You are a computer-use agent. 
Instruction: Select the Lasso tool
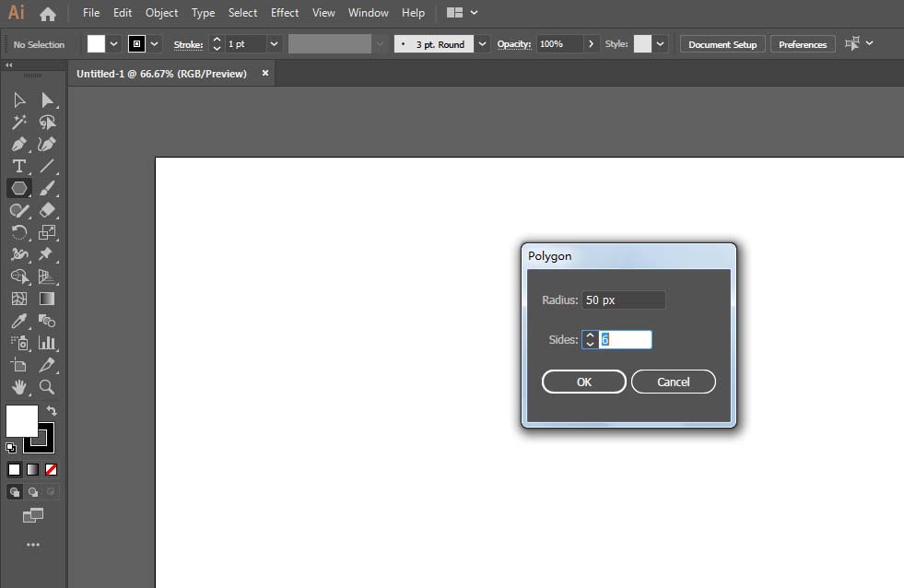coord(47,123)
